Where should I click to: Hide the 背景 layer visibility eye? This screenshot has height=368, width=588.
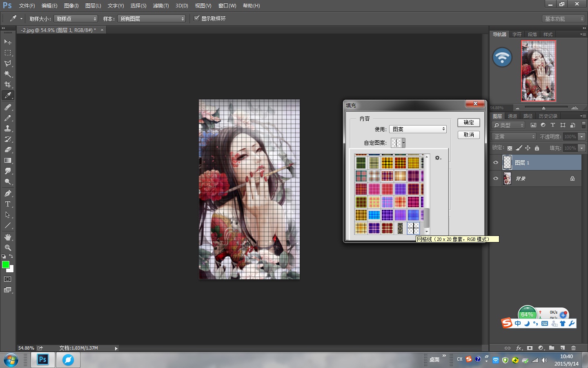[496, 178]
